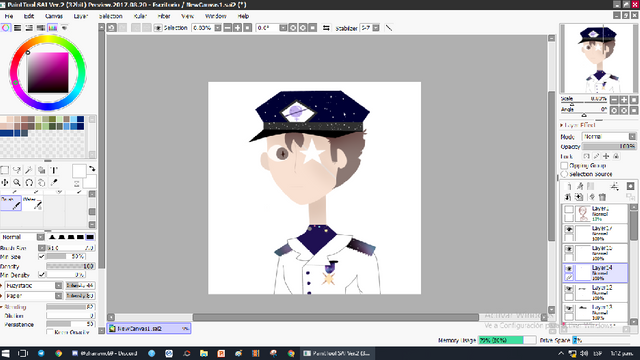The height and width of the screenshot is (360, 640).
Task: Select the Zoom magnifier tool
Action: pos(17,182)
